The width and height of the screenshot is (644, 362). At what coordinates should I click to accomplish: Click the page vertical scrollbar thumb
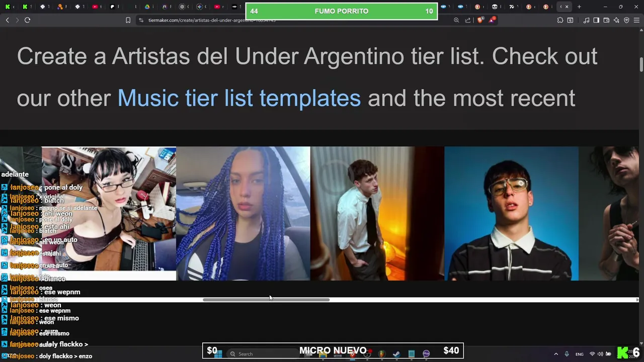pos(641,65)
